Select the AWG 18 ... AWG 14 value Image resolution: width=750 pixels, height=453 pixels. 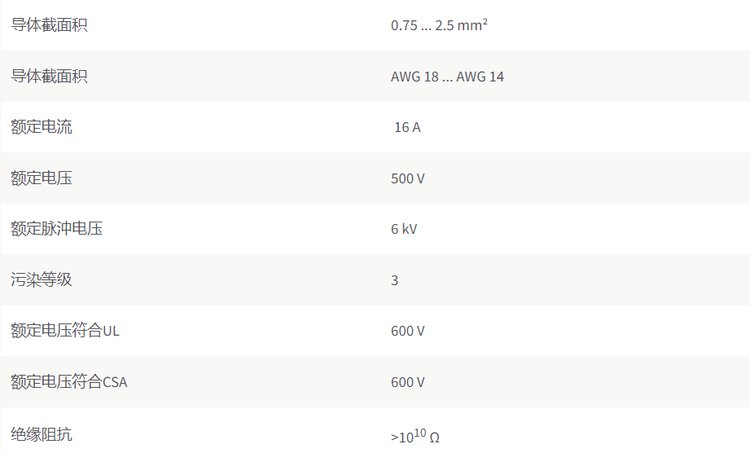point(447,76)
